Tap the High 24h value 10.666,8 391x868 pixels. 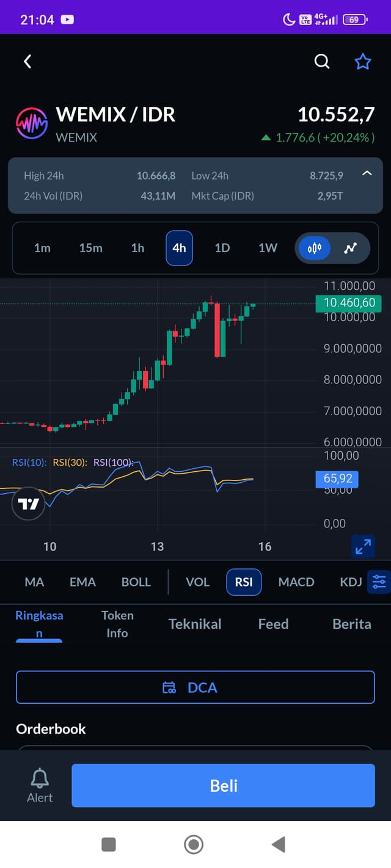pyautogui.click(x=156, y=176)
